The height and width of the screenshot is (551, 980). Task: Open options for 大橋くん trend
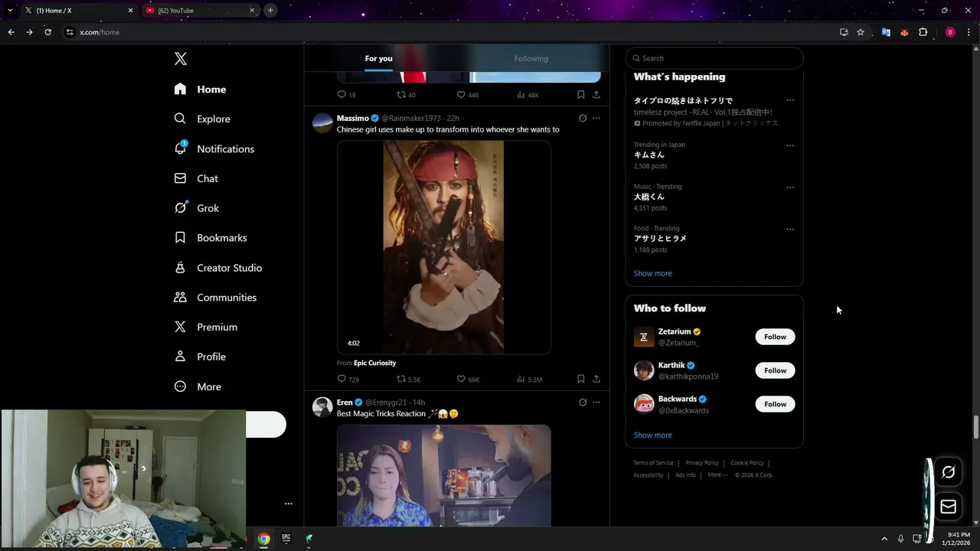[790, 187]
